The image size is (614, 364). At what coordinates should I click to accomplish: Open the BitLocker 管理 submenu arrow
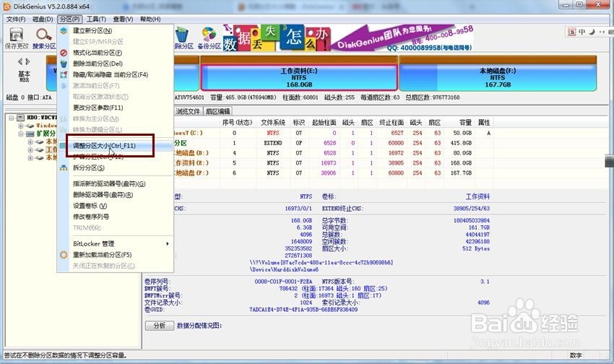pyautogui.click(x=167, y=244)
